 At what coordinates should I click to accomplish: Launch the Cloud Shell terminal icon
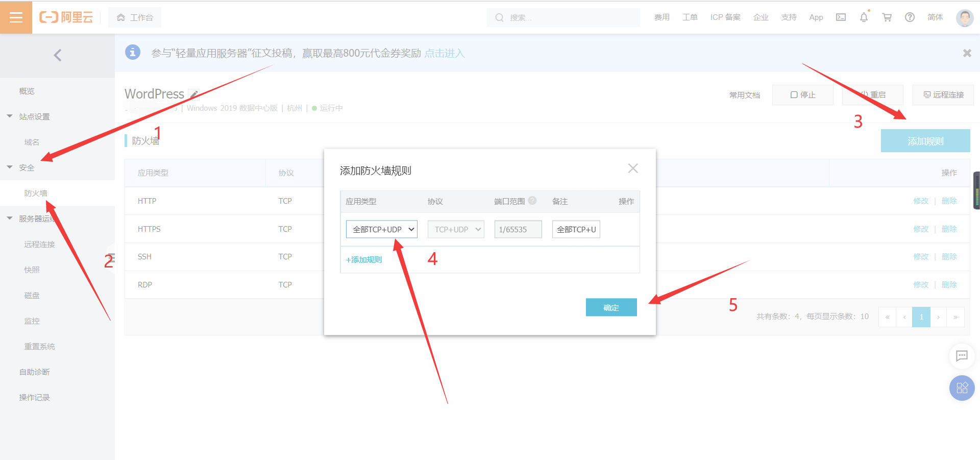pyautogui.click(x=841, y=17)
